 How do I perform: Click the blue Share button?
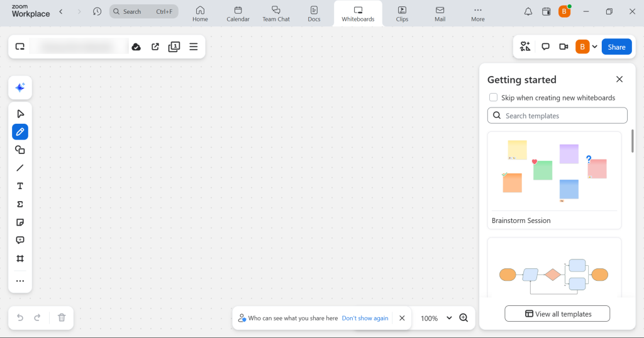point(616,47)
